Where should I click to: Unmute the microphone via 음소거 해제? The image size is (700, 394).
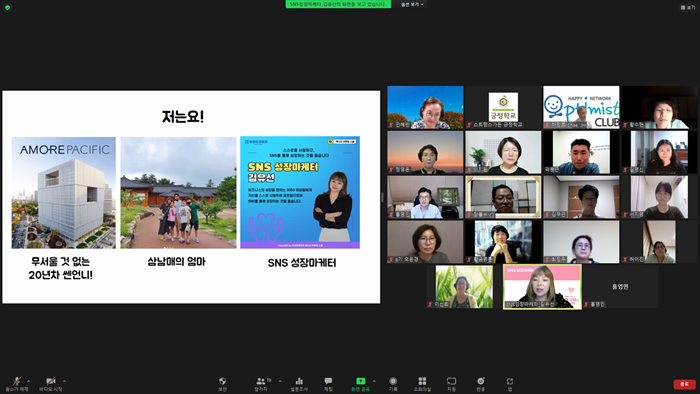[x=17, y=384]
